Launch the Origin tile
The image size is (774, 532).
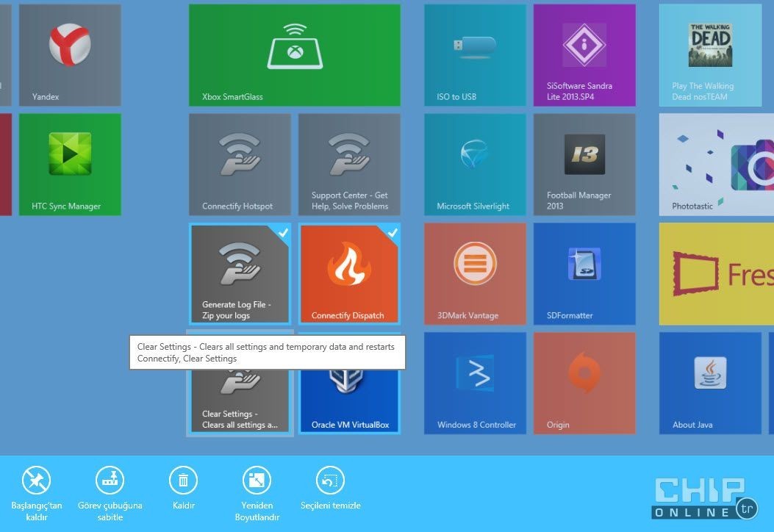[x=584, y=383]
